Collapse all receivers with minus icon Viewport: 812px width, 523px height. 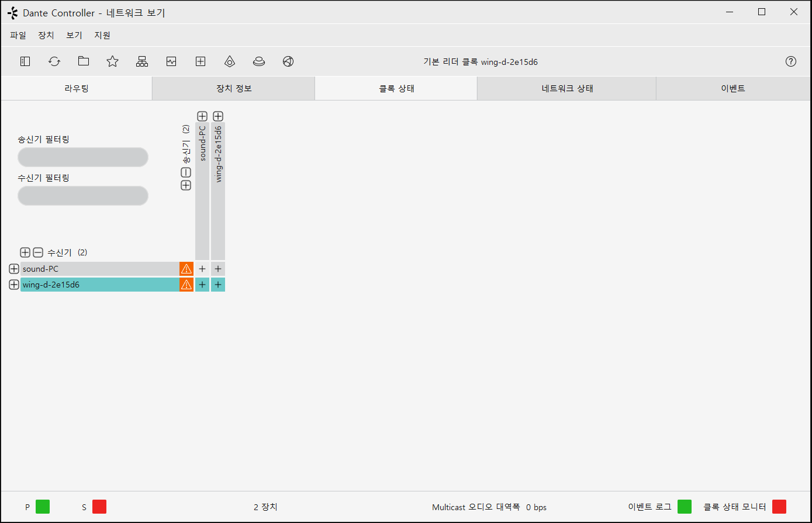point(38,252)
